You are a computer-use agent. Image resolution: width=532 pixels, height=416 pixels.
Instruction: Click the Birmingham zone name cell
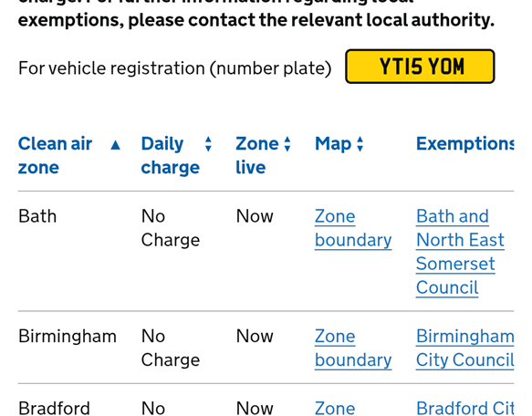[x=68, y=337]
